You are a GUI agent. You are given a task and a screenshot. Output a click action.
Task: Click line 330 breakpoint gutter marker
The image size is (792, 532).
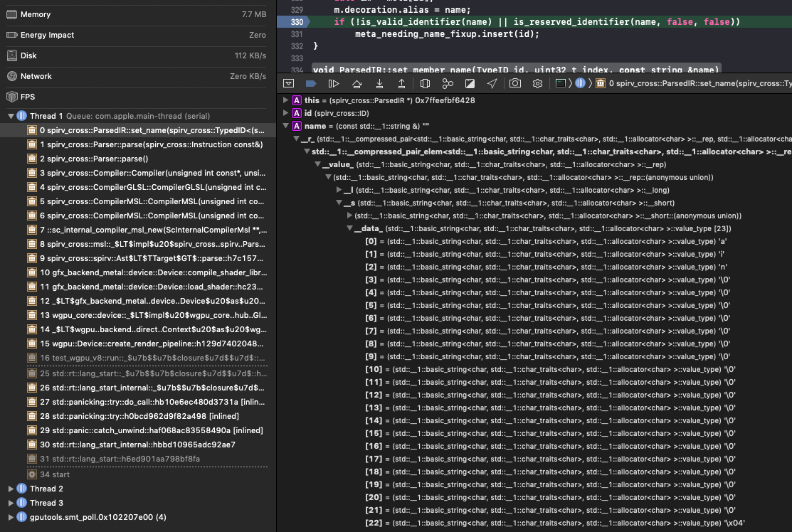pos(293,22)
